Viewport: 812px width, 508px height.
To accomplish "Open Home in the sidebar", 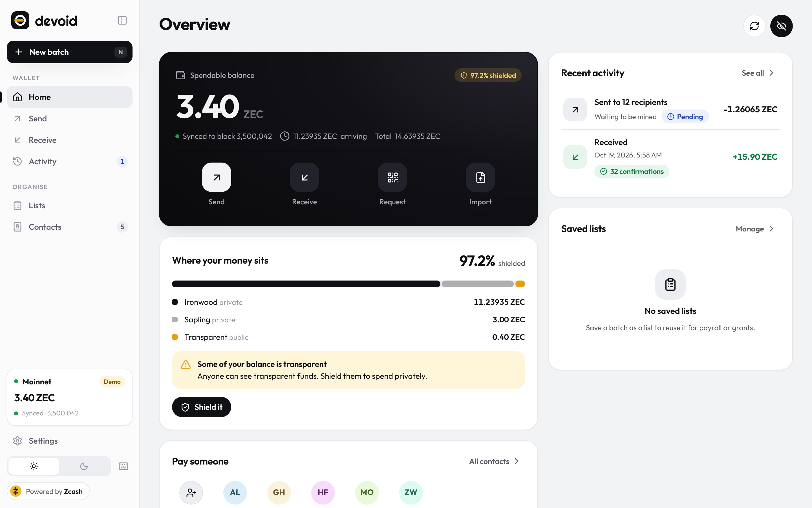I will coord(69,97).
